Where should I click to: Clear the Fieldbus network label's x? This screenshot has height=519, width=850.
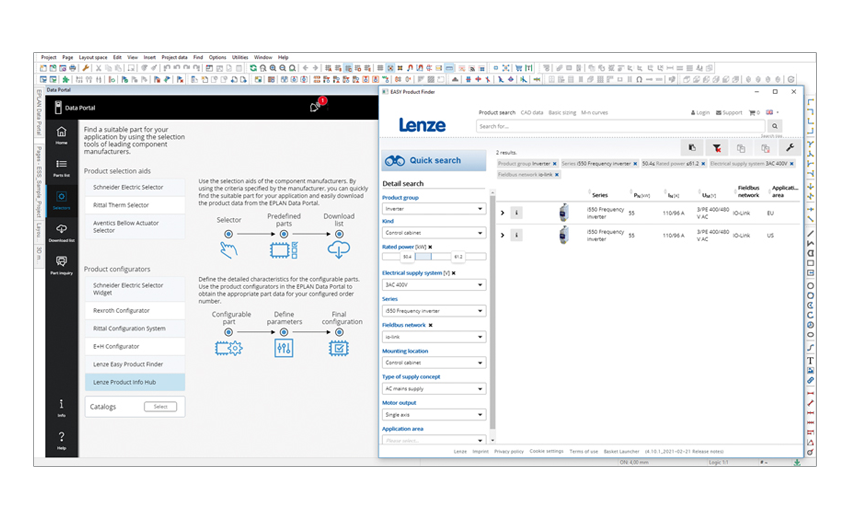(430, 325)
